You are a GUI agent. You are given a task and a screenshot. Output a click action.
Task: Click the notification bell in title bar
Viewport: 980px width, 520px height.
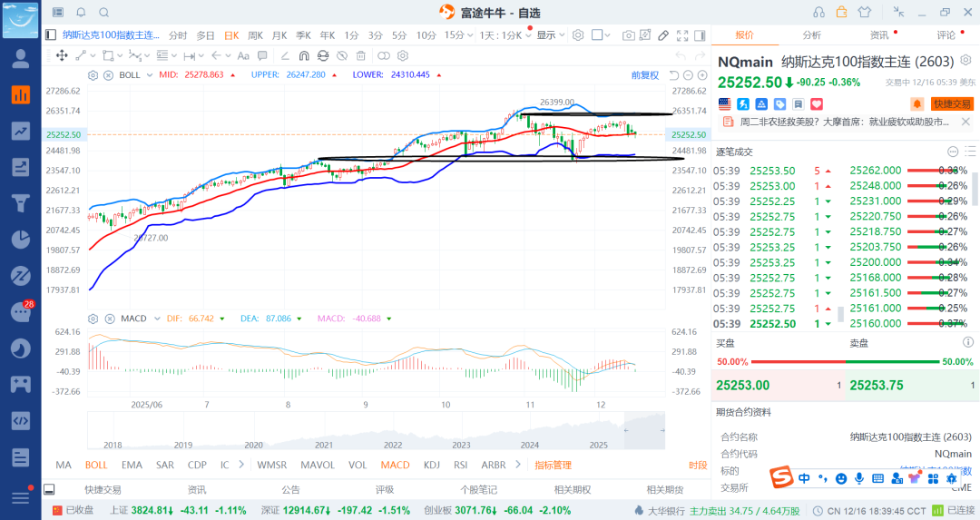point(82,13)
